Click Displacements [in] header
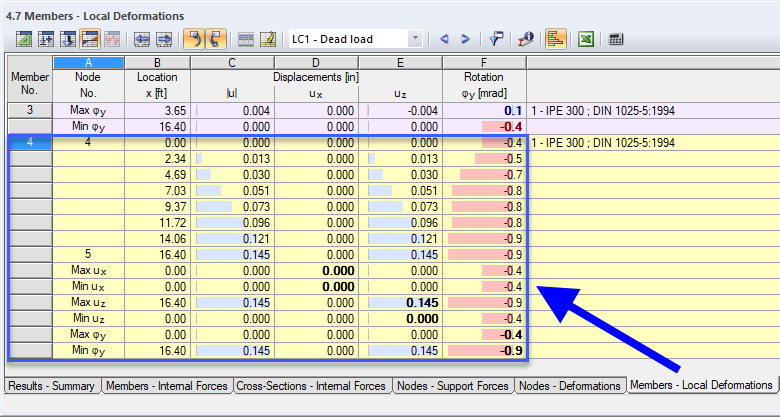This screenshot has width=780, height=417. click(316, 78)
